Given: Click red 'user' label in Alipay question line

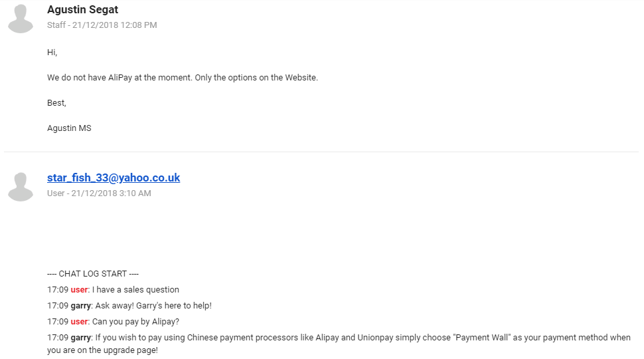Looking at the screenshot, I should (x=79, y=322).
